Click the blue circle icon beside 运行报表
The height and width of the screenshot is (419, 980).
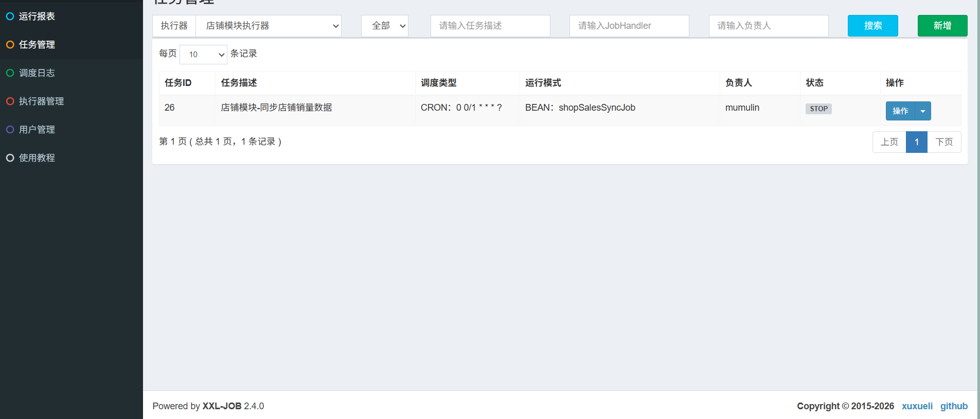[10, 16]
